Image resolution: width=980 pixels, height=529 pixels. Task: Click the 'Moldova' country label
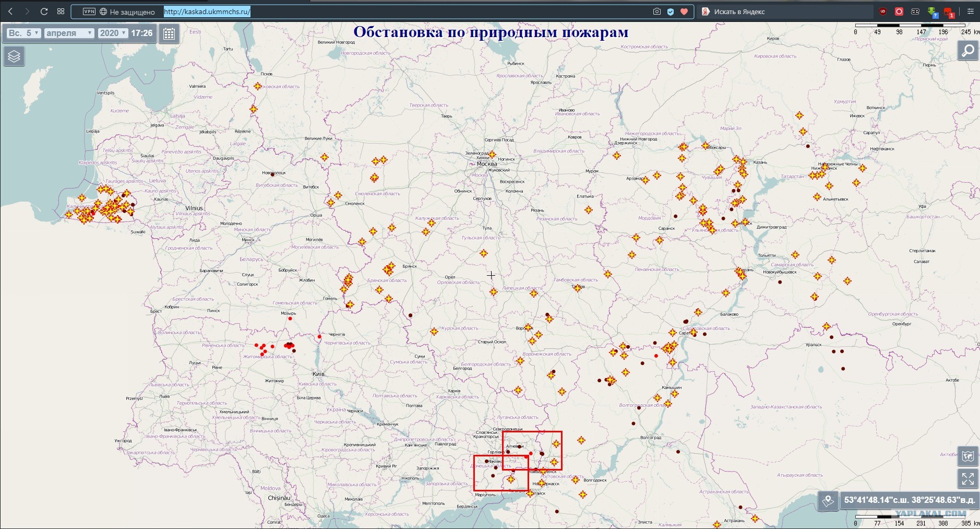tap(270, 488)
